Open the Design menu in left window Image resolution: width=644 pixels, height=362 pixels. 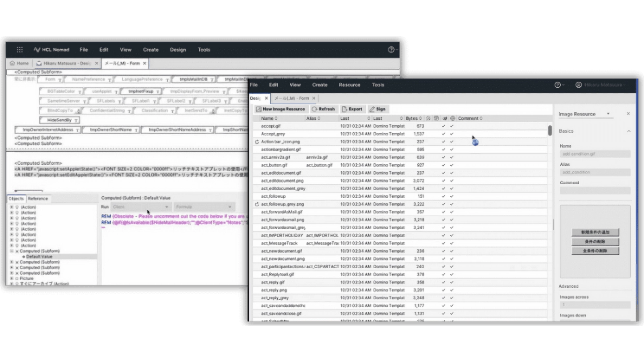coord(178,50)
